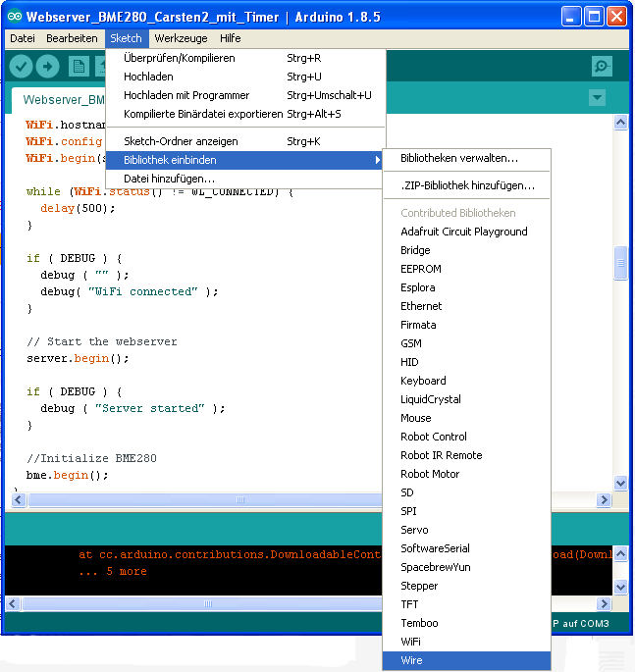Image resolution: width=635 pixels, height=672 pixels.
Task: Click console horizontal scrollbar right arrow
Action: point(604,604)
